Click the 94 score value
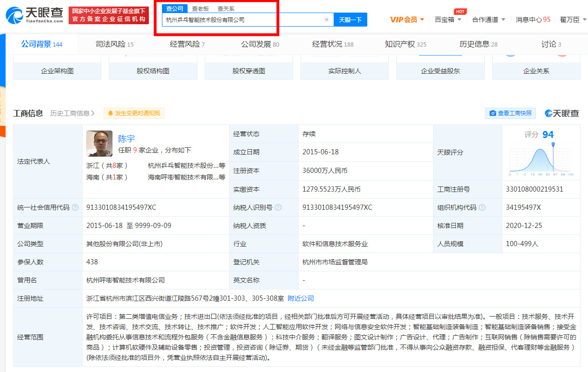The image size is (588, 372). click(x=548, y=135)
